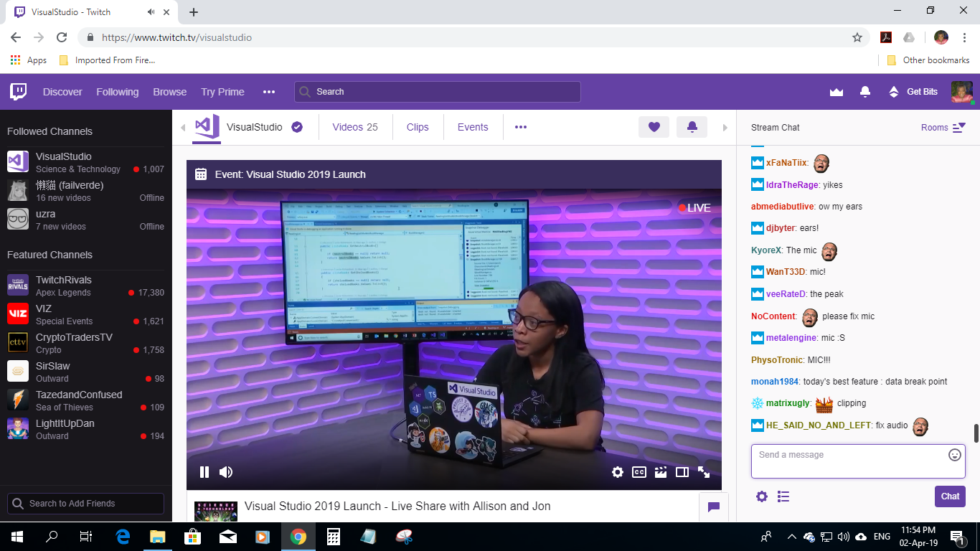The height and width of the screenshot is (551, 980).
Task: Toggle theater mode on the player
Action: point(682,472)
